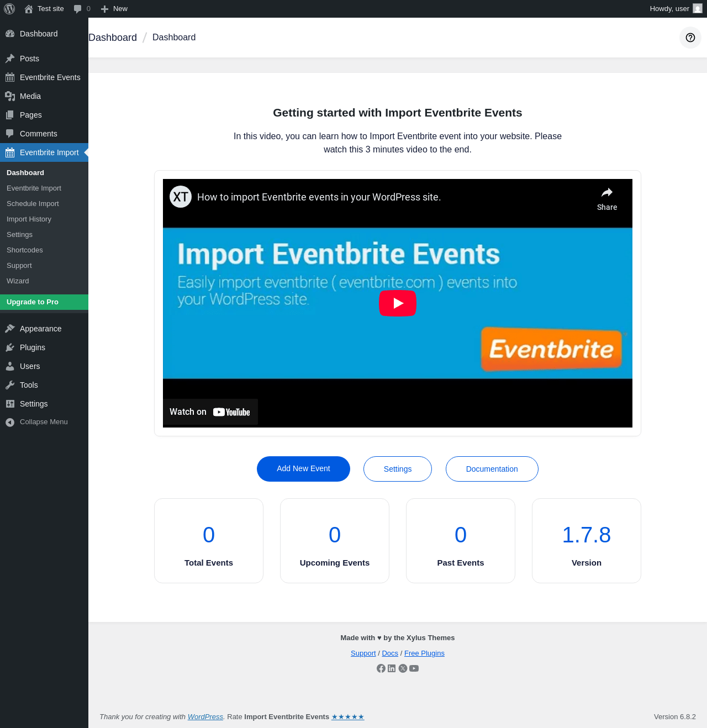The width and height of the screenshot is (707, 728).
Task: Click the Posts pin icon
Action: click(10, 59)
